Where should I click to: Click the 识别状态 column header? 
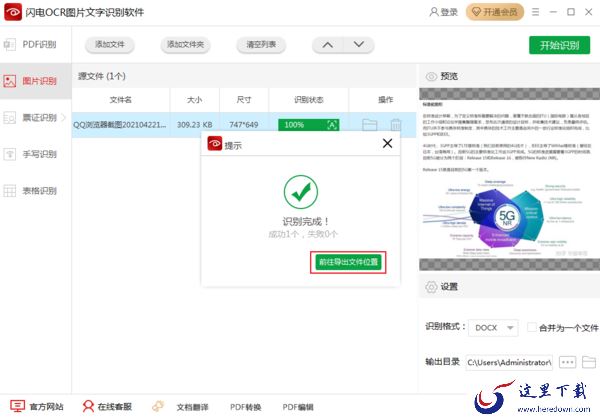(x=308, y=100)
